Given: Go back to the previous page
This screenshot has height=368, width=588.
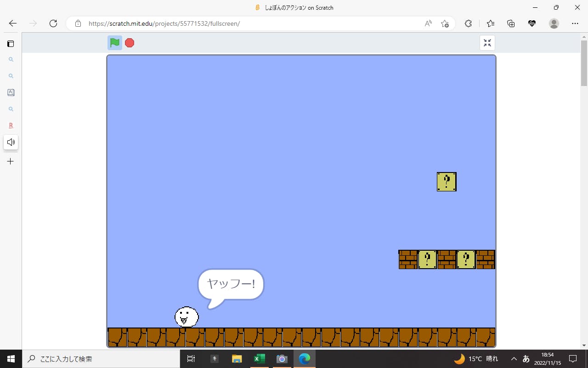Looking at the screenshot, I should click(x=13, y=23).
